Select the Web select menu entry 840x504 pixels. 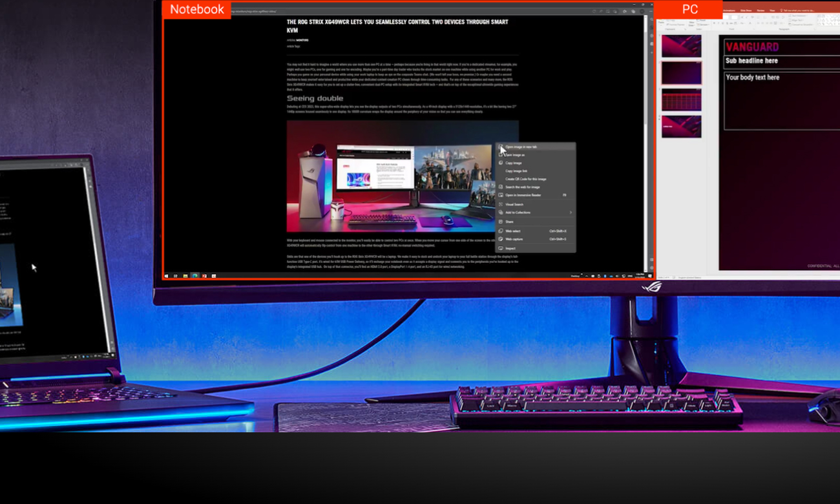click(x=535, y=231)
